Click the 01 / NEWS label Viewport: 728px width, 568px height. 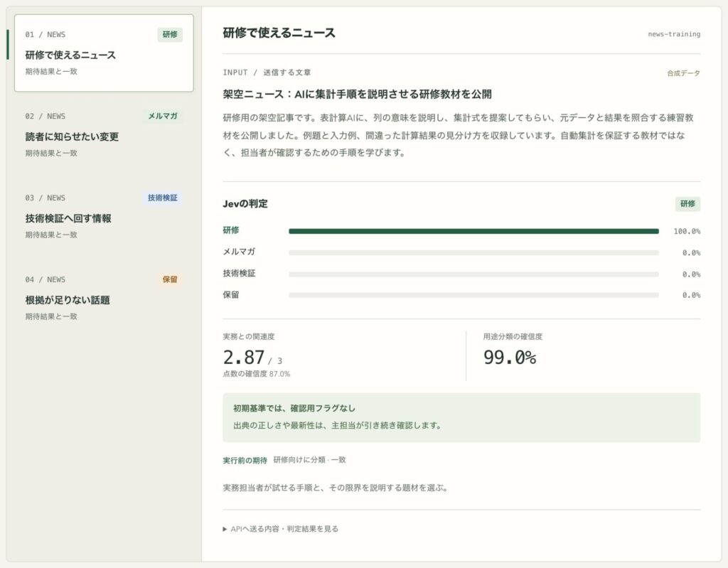45,34
